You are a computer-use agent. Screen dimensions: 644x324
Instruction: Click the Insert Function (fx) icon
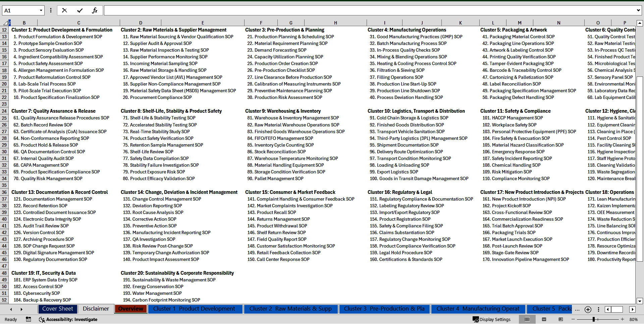tap(95, 10)
